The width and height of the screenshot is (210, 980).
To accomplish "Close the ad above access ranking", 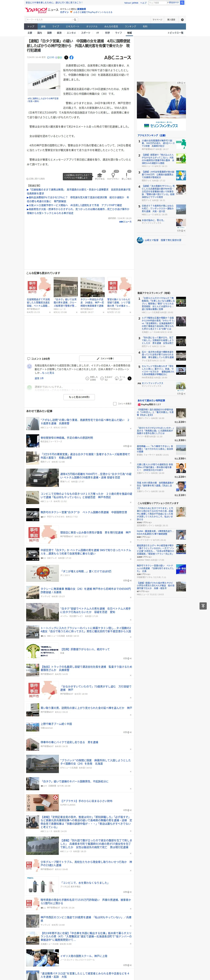I will [184, 83].
